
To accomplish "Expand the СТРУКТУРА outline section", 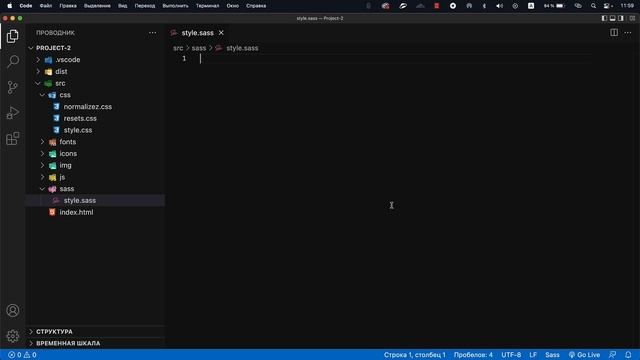I will tap(54, 332).
